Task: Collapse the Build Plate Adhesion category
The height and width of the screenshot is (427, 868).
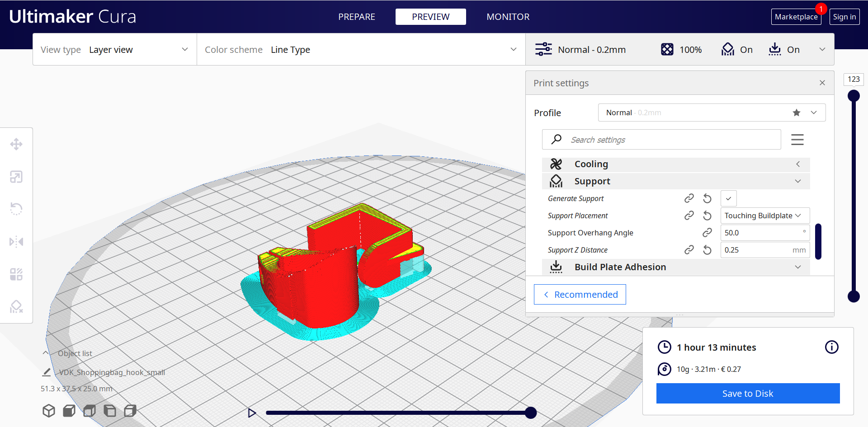Action: tap(676, 267)
